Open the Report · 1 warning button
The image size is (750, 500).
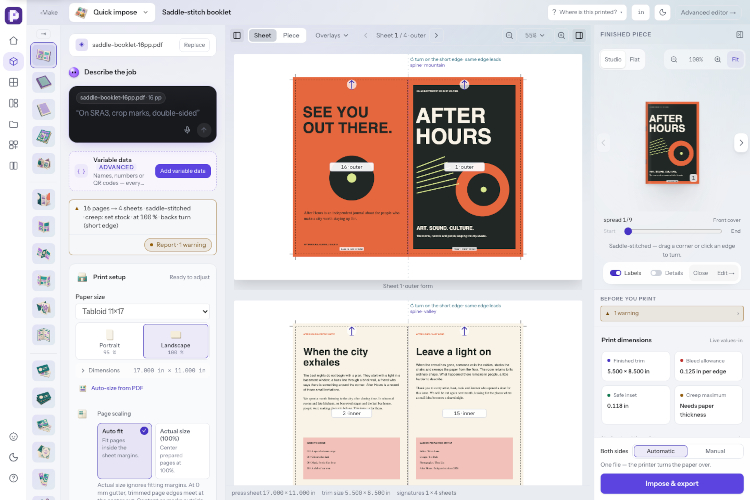[x=178, y=245]
